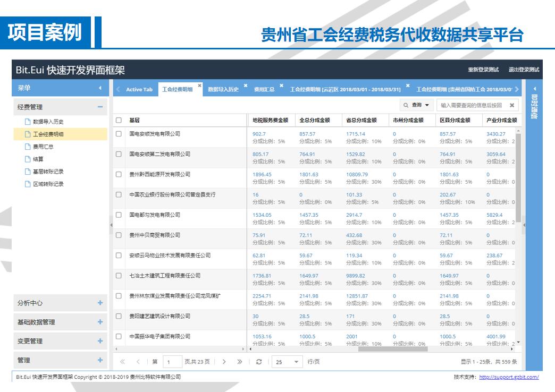Image resolution: width=555 pixels, height=392 pixels.
Task: Click the 重新登录测试 link in the header
Action: coord(483,70)
